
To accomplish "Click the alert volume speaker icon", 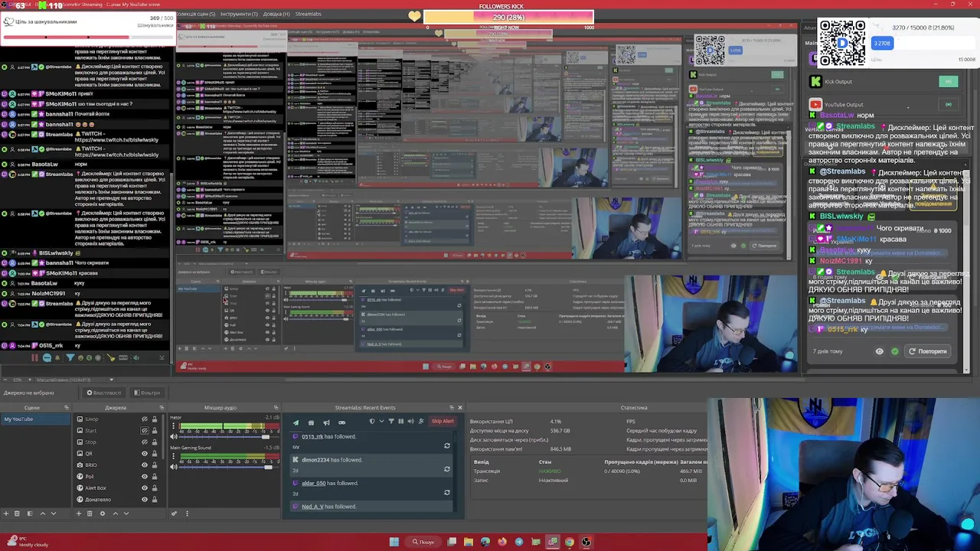I will (410, 421).
